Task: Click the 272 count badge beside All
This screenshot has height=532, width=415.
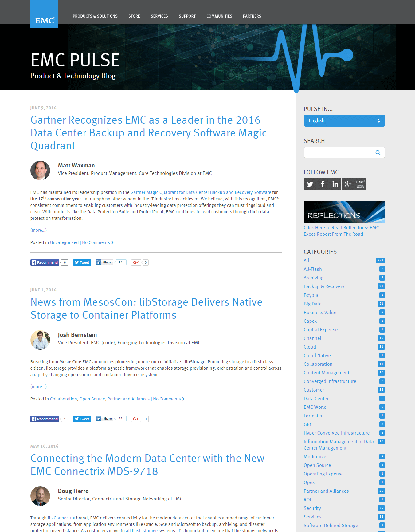Action: (380, 260)
